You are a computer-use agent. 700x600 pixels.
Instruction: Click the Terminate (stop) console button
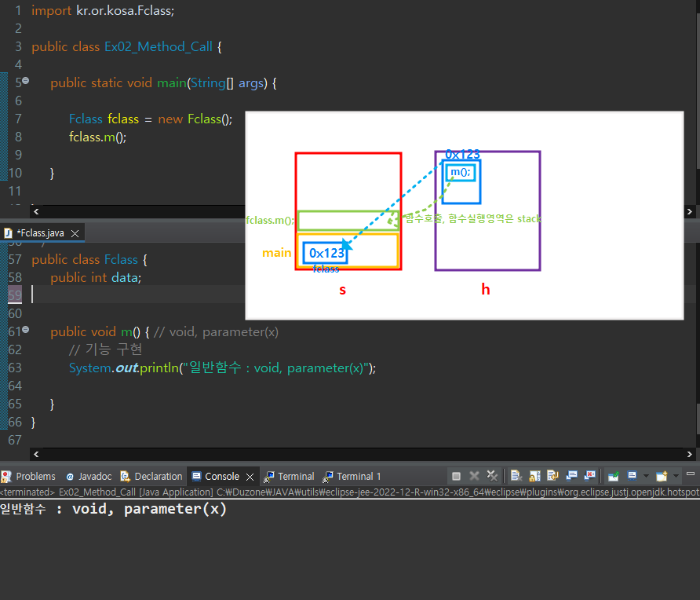(x=456, y=476)
